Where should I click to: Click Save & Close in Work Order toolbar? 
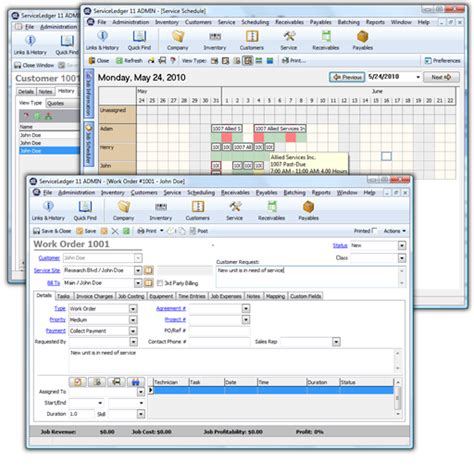52,231
